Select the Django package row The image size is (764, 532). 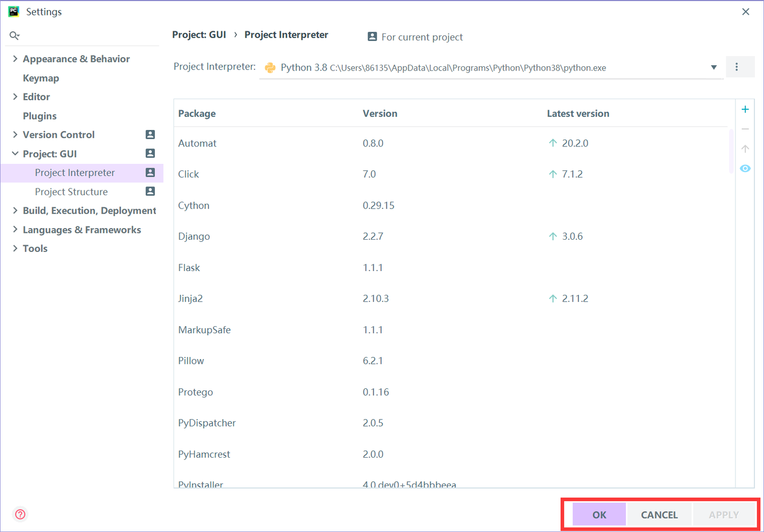194,237
